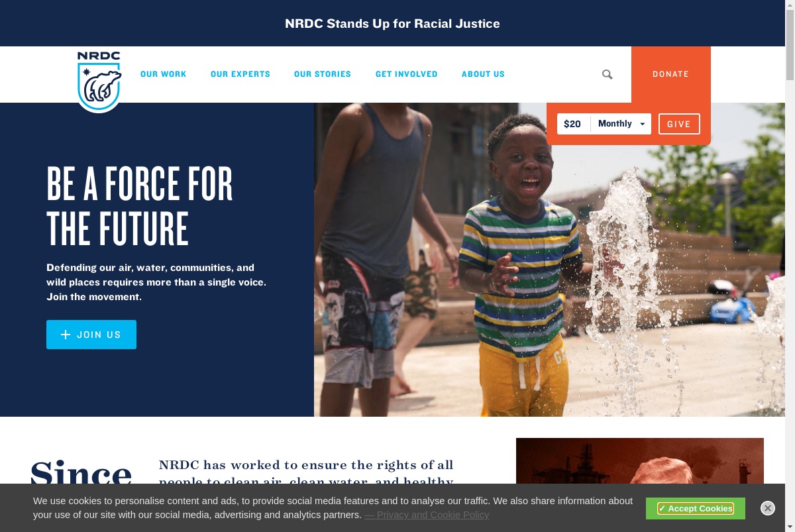
Task: Open the search magnifier icon
Action: pos(607,74)
